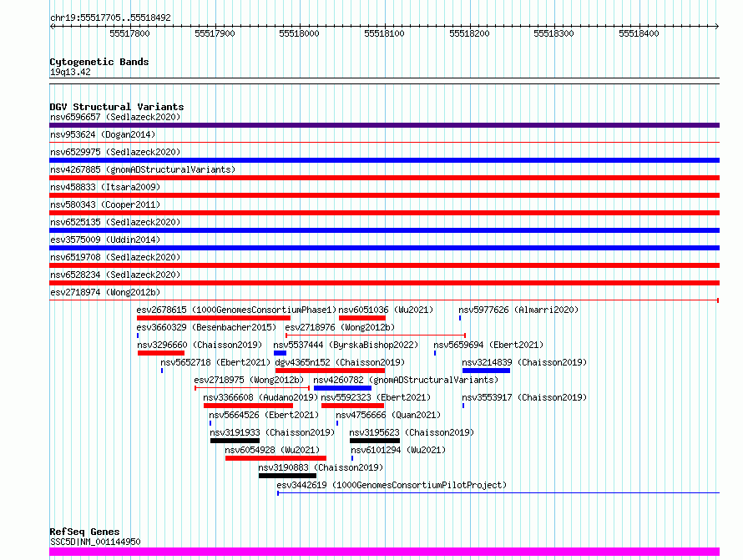Click nsv3191933 (Chaisson2019) label

click(x=272, y=432)
